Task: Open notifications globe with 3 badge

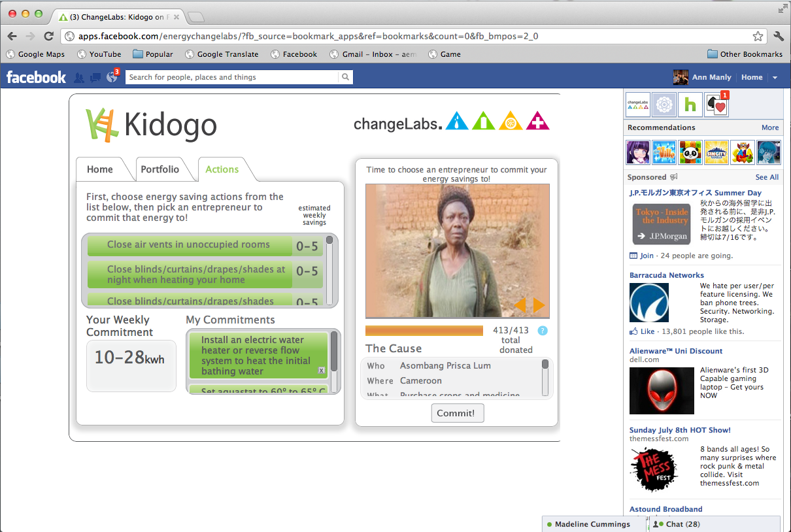Action: pyautogui.click(x=112, y=76)
